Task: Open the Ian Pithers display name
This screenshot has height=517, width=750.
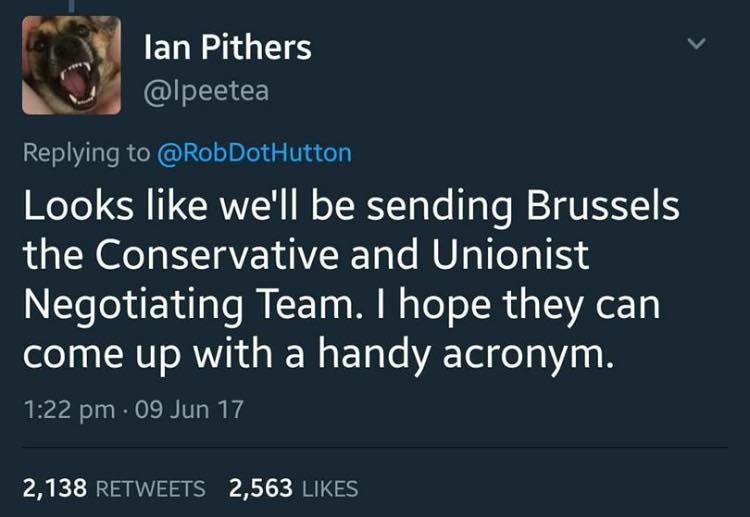Action: coord(227,46)
